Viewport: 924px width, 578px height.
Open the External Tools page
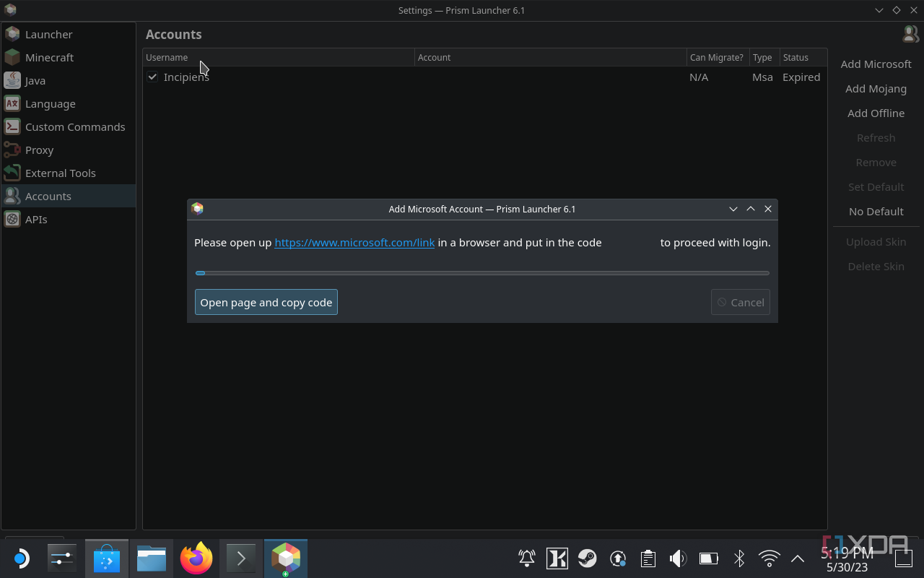[69, 173]
